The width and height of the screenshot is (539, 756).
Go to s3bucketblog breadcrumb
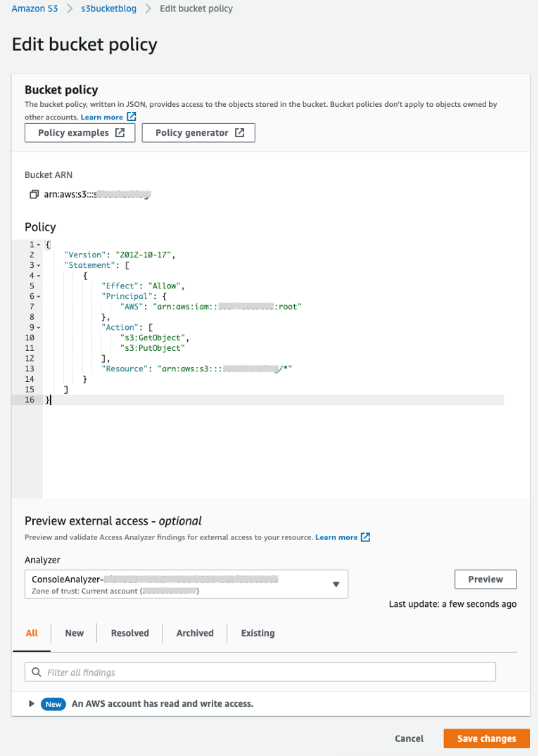(108, 8)
